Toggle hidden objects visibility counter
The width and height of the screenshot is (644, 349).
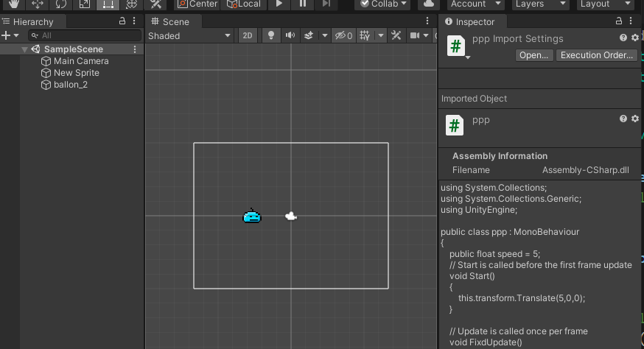(343, 35)
